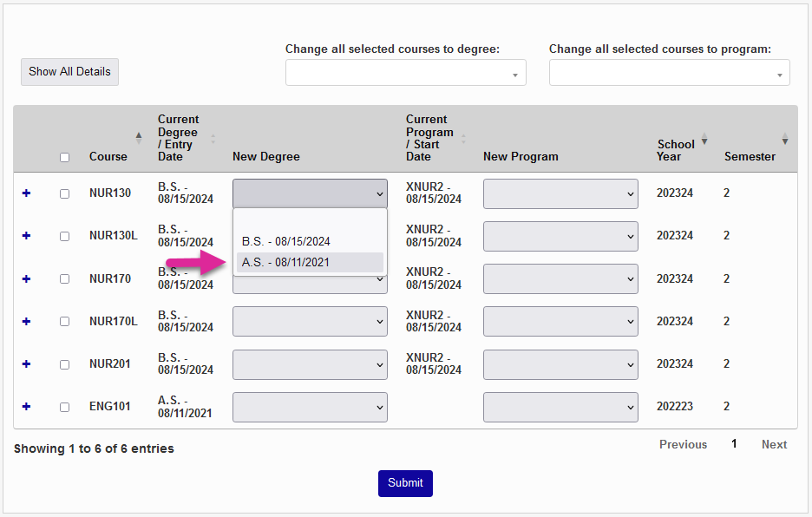Check the select-all checkbox in header
The height and width of the screenshot is (517, 812).
[x=64, y=157]
